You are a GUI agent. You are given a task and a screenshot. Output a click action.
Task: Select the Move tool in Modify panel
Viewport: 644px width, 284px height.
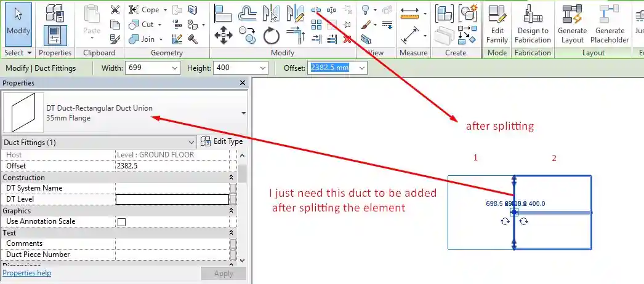(222, 34)
